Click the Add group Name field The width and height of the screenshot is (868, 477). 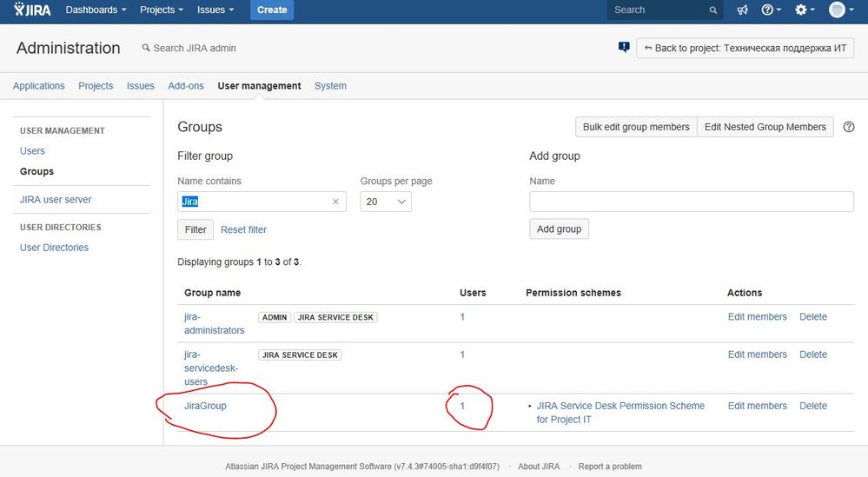[692, 202]
